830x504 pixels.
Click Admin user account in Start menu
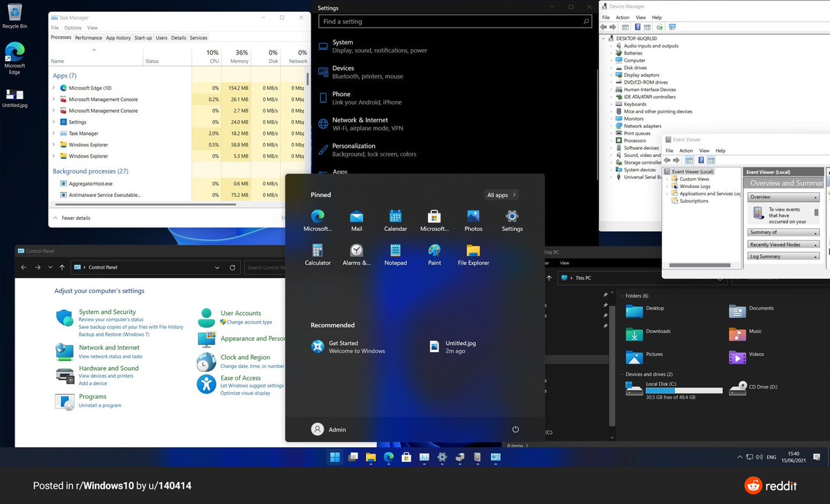pyautogui.click(x=329, y=429)
